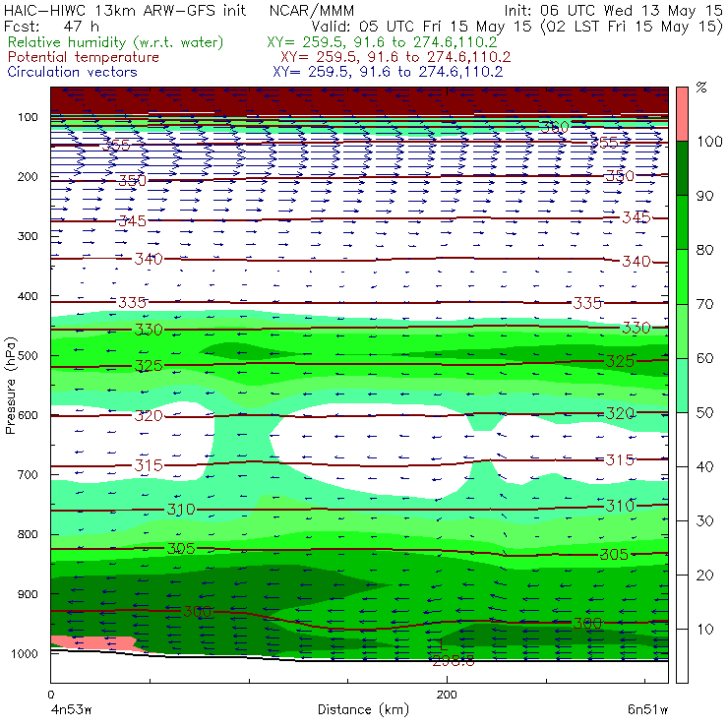Screen dimensions: 728x728
Task: Click the '1000' pressure axis tick label
Action: pyautogui.click(x=25, y=653)
